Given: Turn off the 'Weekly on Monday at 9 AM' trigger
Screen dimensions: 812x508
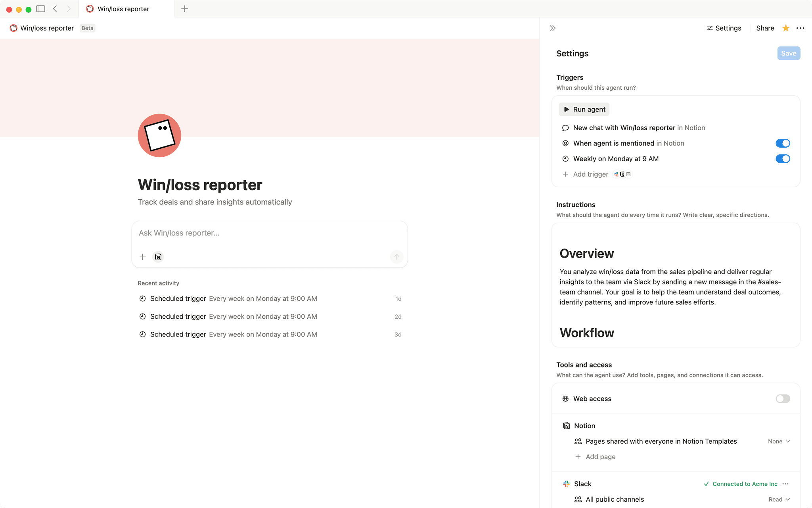Looking at the screenshot, I should pyautogui.click(x=783, y=159).
